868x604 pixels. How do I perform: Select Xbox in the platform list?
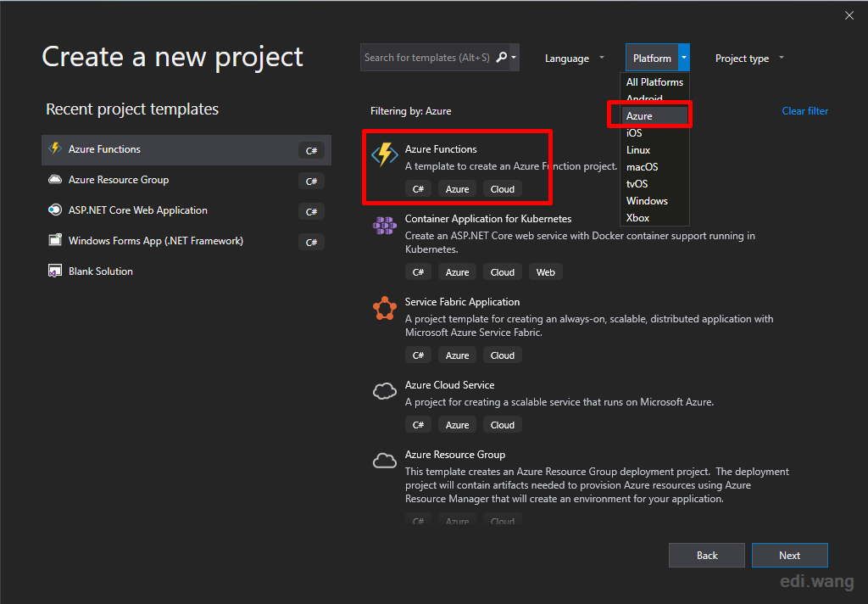(654, 218)
